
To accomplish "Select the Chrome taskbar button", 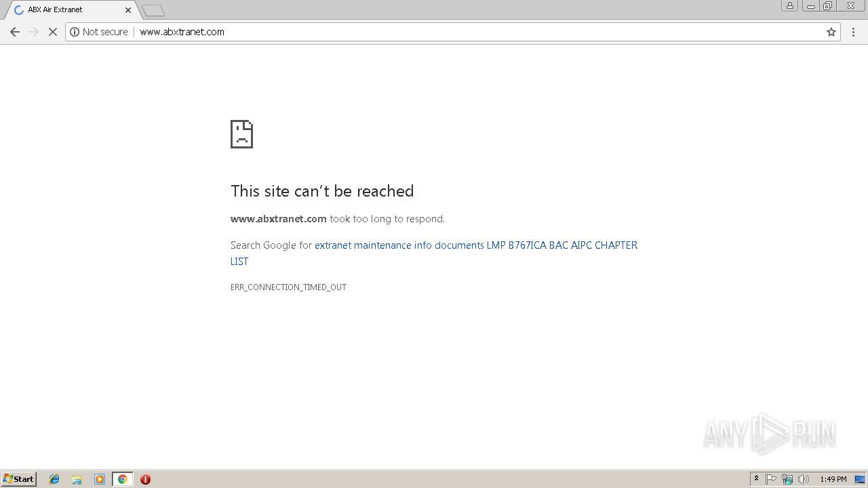I will pyautogui.click(x=122, y=479).
